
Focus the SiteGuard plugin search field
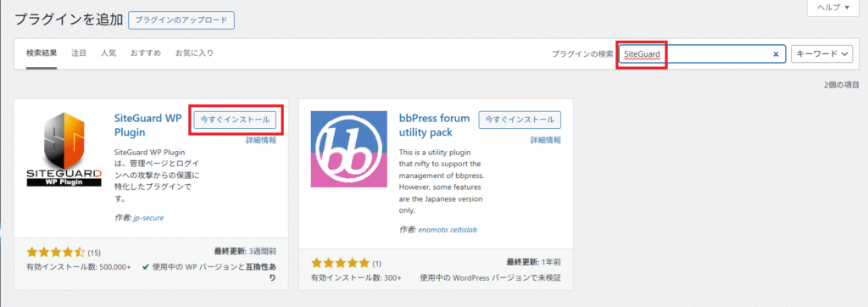coord(702,53)
